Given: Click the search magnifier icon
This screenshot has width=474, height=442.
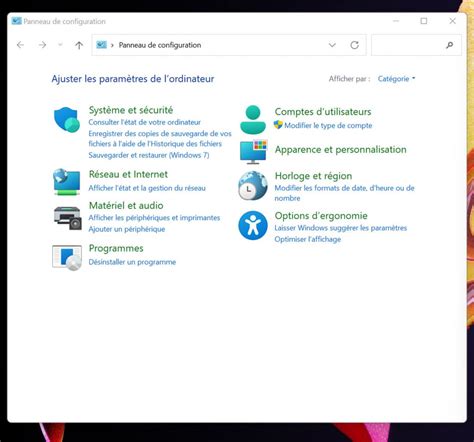Looking at the screenshot, I should click(x=450, y=45).
